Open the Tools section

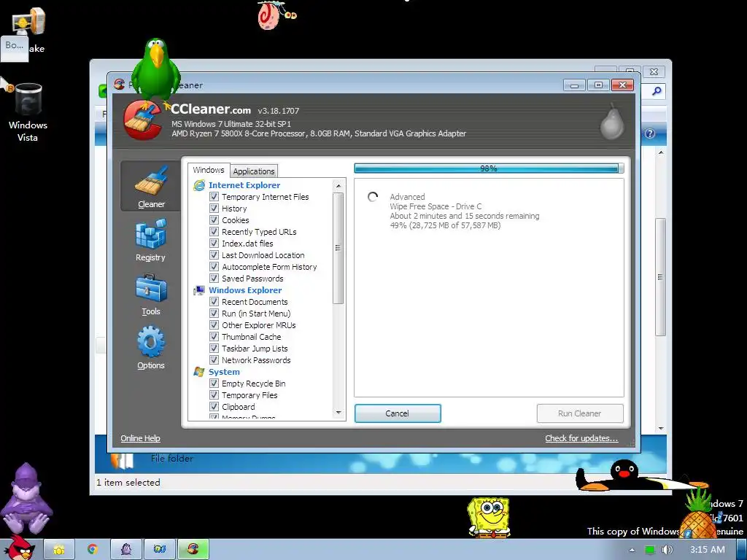point(150,295)
